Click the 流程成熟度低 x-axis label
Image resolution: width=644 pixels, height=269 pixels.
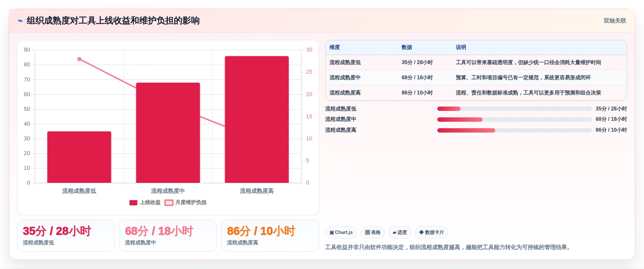pyautogui.click(x=79, y=191)
